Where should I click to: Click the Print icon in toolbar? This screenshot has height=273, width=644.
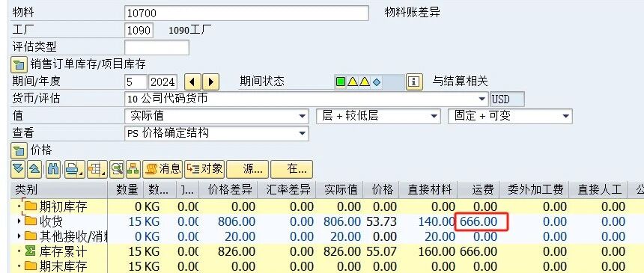coord(75,169)
